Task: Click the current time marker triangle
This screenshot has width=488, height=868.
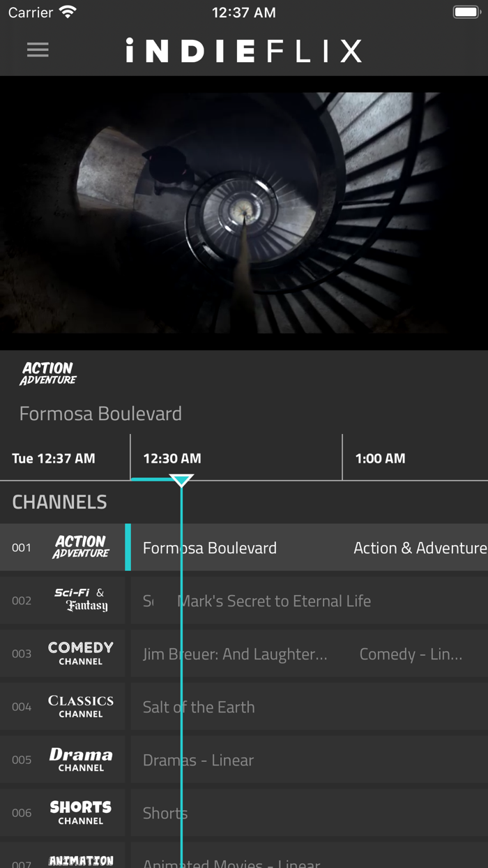Action: pyautogui.click(x=181, y=478)
